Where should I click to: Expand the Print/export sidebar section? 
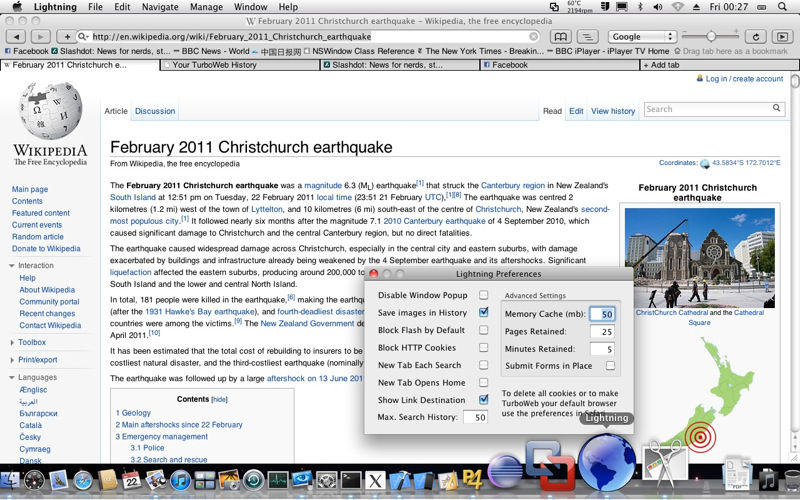pos(12,360)
